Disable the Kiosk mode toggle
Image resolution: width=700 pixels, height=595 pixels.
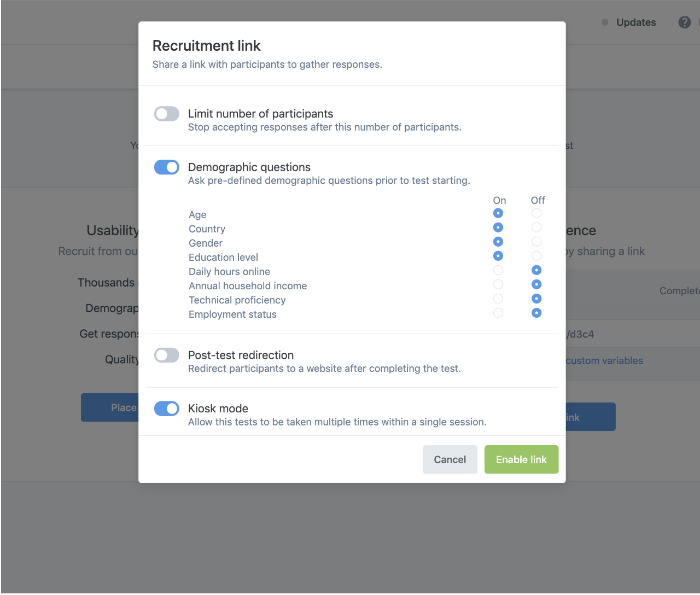tap(167, 409)
